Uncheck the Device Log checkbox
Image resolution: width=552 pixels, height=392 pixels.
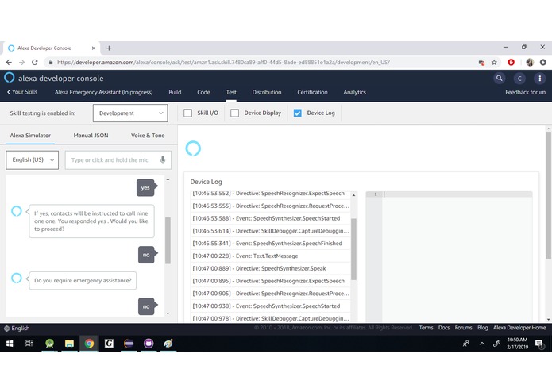298,113
